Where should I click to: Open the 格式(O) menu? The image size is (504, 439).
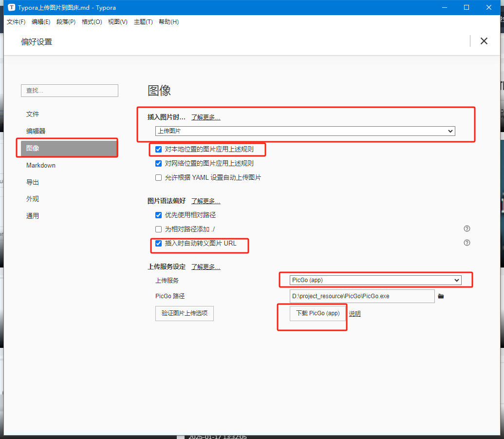[x=92, y=22]
